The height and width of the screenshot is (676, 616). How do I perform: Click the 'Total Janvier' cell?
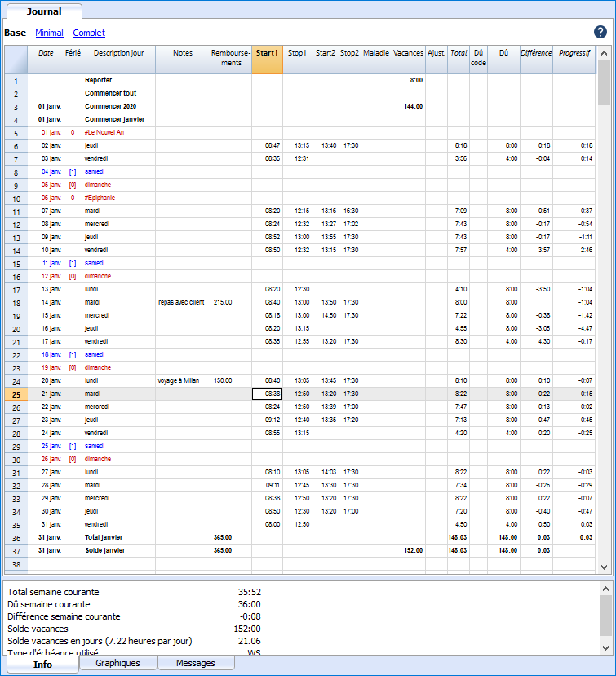point(118,537)
